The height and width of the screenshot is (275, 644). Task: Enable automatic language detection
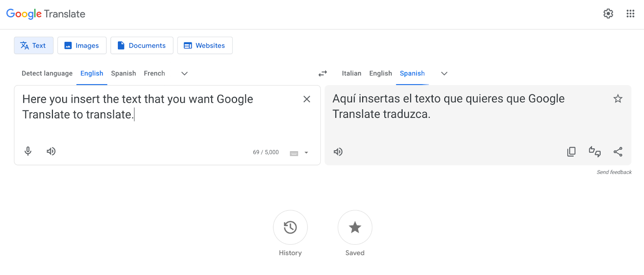(x=47, y=73)
